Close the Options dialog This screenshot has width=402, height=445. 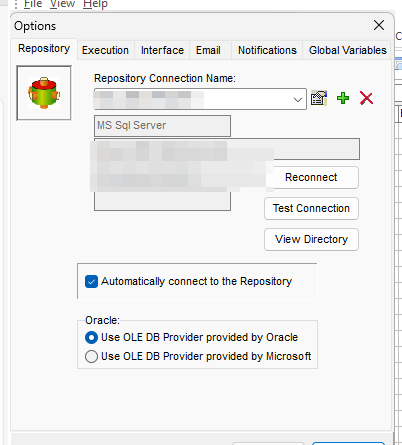coord(379,25)
